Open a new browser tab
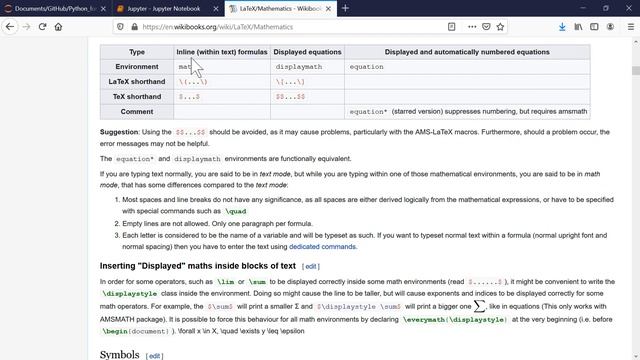The image size is (640, 360). pyautogui.click(x=345, y=8)
